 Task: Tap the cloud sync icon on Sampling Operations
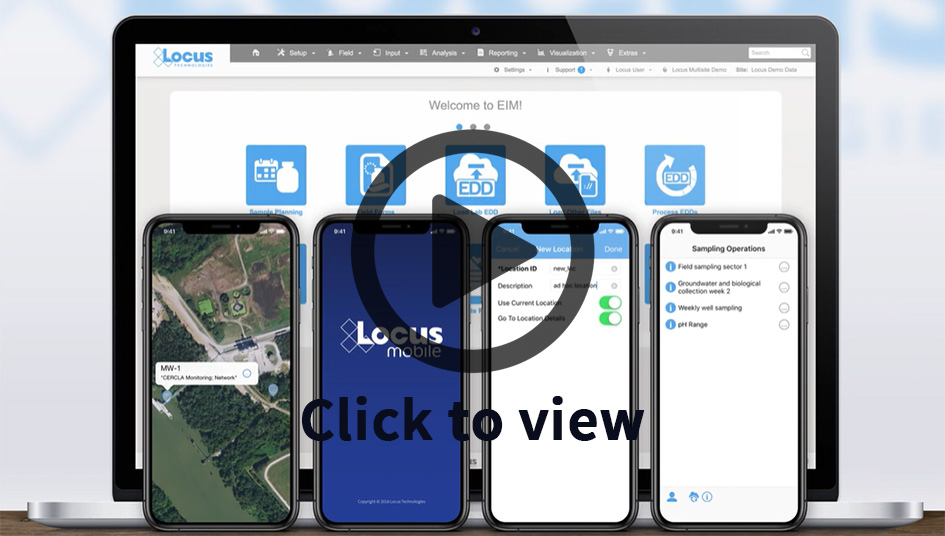tap(694, 497)
